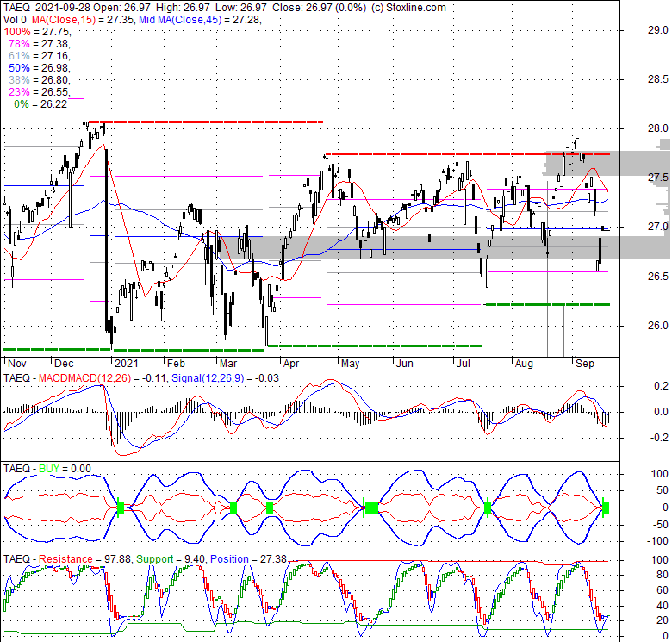Image resolution: width=672 pixels, height=642 pixels.
Task: Click the 100% = 27.75 Fibonacci label
Action: pyautogui.click(x=37, y=32)
